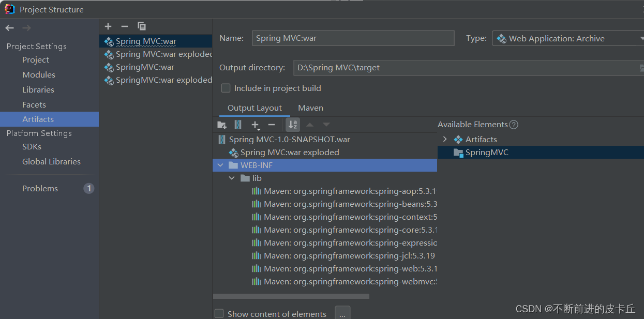Browse output directory folder icon
The image size is (644, 319).
pos(641,68)
